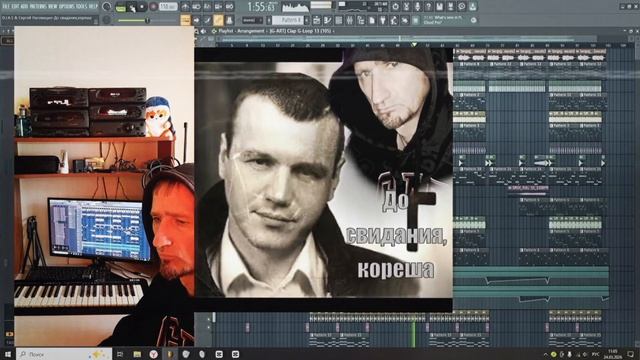Open the browser view icon
The height and width of the screenshot is (360, 640).
pos(361,20)
